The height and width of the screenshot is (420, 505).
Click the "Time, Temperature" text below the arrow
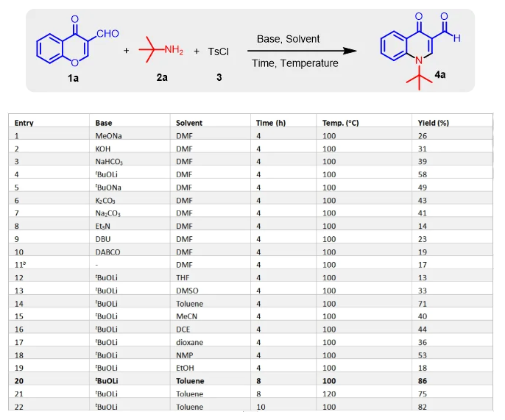point(295,63)
